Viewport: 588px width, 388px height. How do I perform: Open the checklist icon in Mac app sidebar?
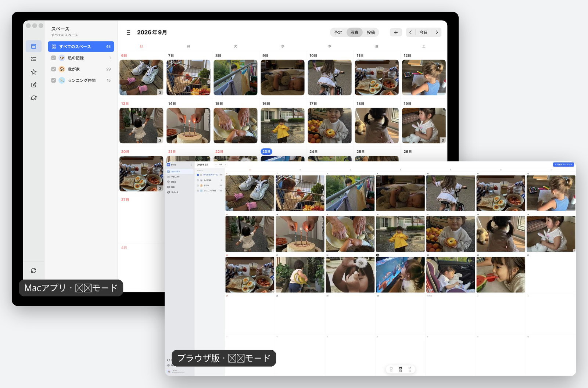pyautogui.click(x=33, y=59)
